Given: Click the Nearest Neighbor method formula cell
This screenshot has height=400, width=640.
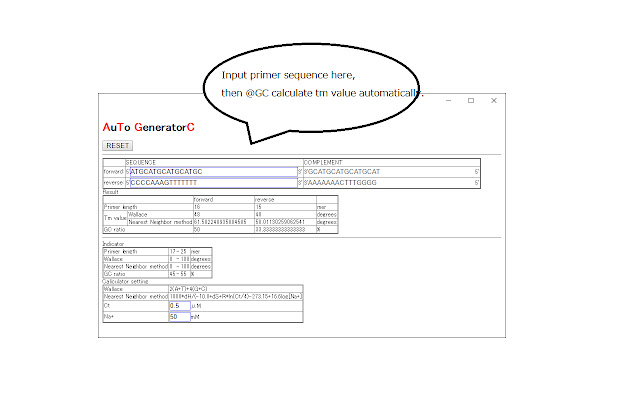Looking at the screenshot, I should (236, 296).
